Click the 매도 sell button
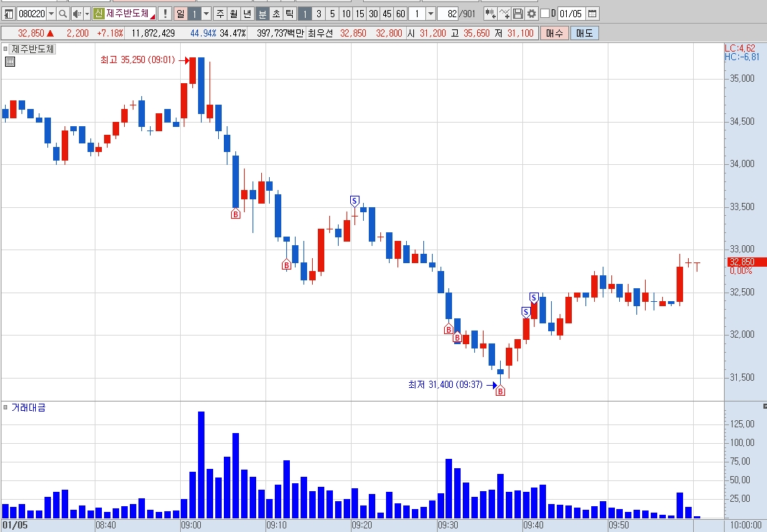767x532 pixels. [584, 33]
